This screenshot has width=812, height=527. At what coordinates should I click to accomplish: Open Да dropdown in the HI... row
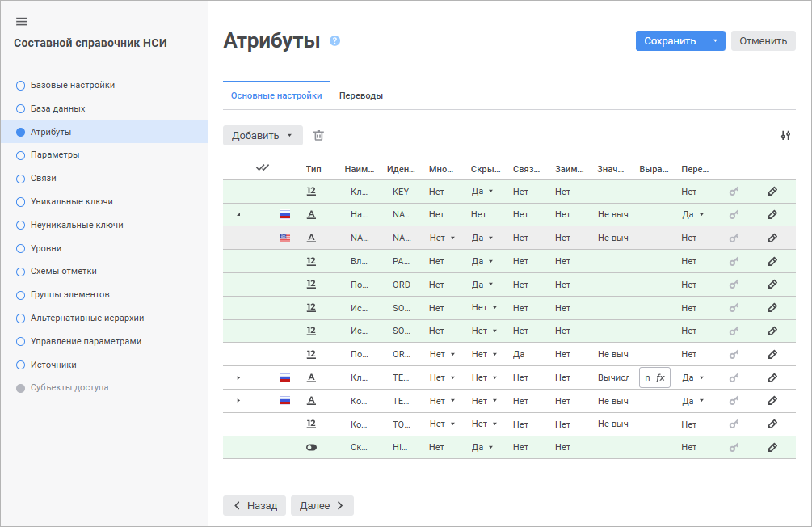482,447
